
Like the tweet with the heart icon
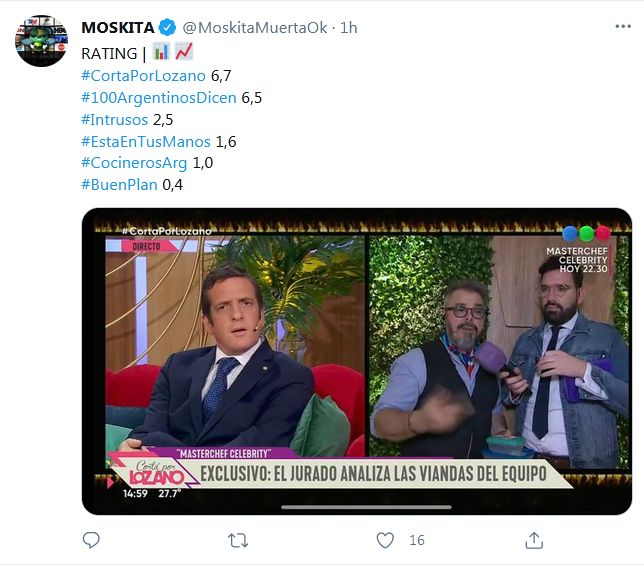[x=385, y=540]
